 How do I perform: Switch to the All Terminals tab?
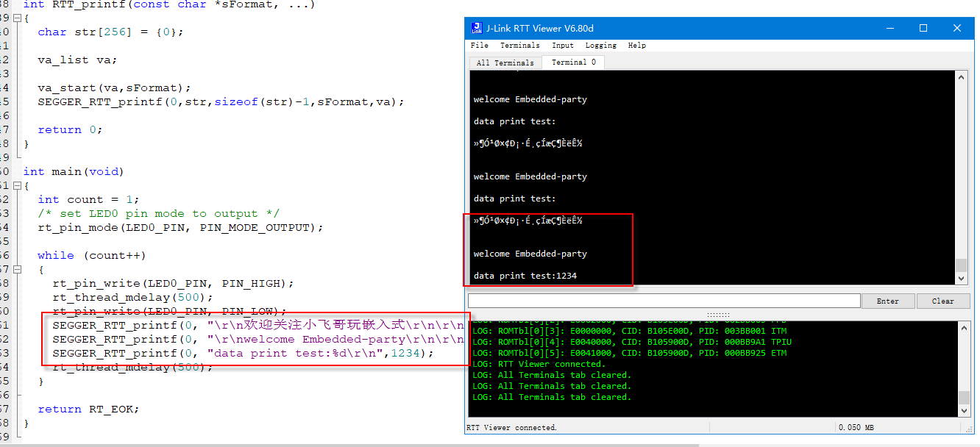point(505,63)
